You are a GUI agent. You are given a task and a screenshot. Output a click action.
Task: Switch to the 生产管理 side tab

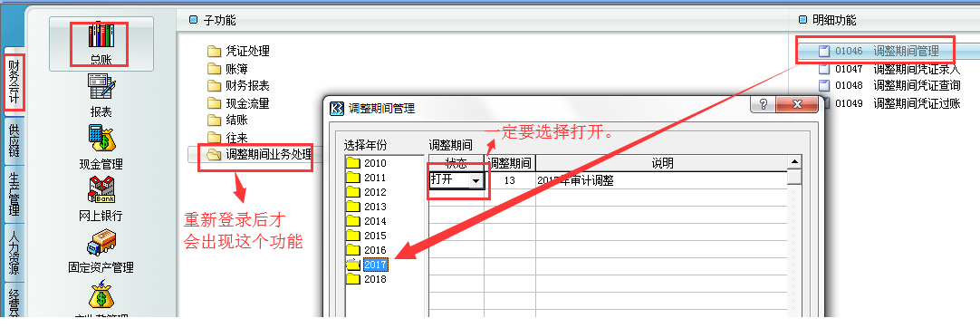tap(14, 195)
